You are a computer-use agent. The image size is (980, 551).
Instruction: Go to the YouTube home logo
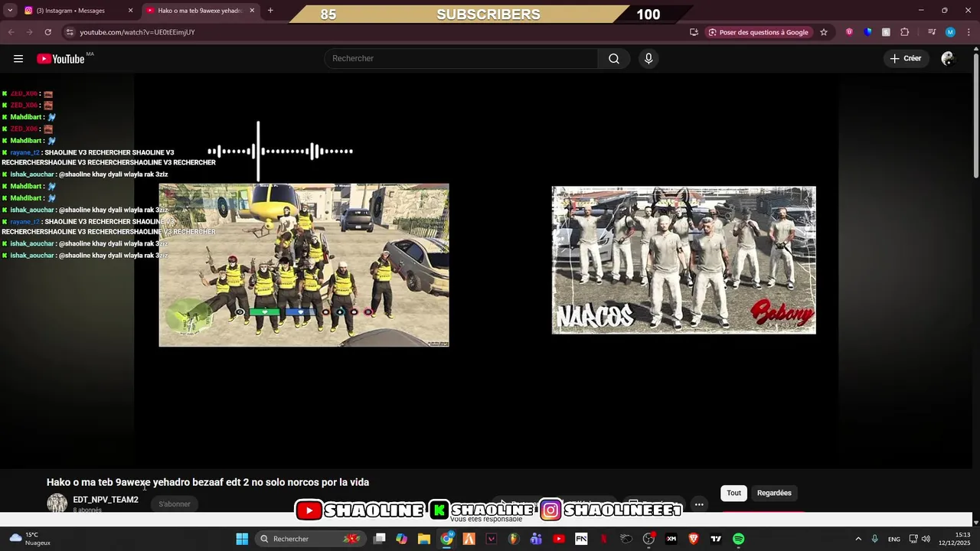pos(60,59)
